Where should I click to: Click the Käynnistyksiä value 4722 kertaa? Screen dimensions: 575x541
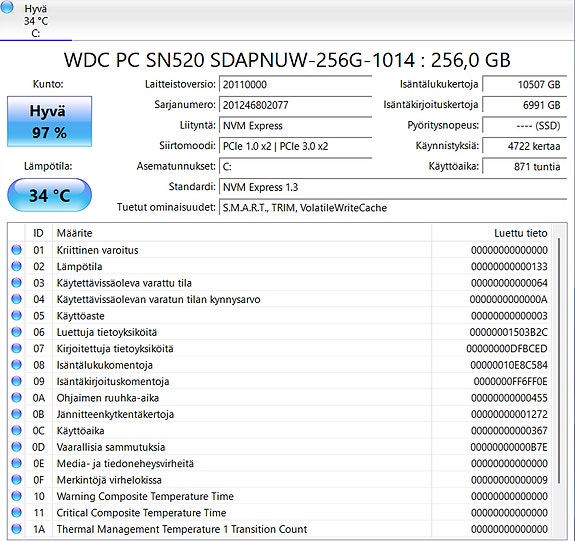point(524,146)
